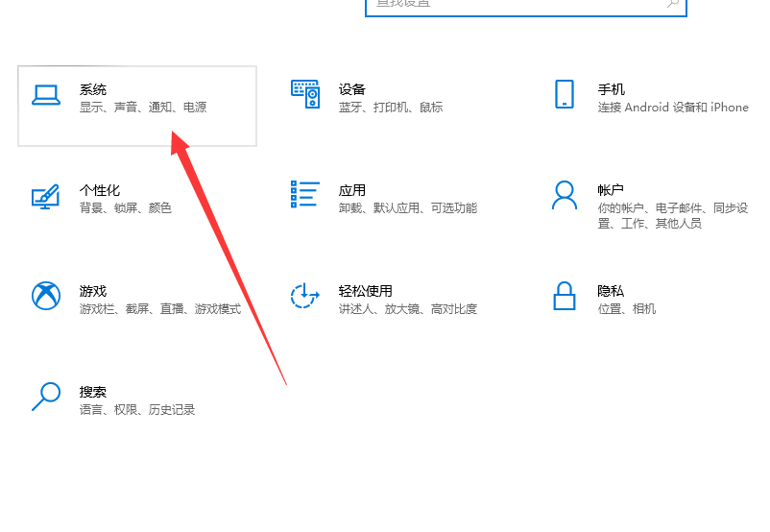This screenshot has height=532, width=770.
Task: Select the 游戏 category title
Action: 93,291
